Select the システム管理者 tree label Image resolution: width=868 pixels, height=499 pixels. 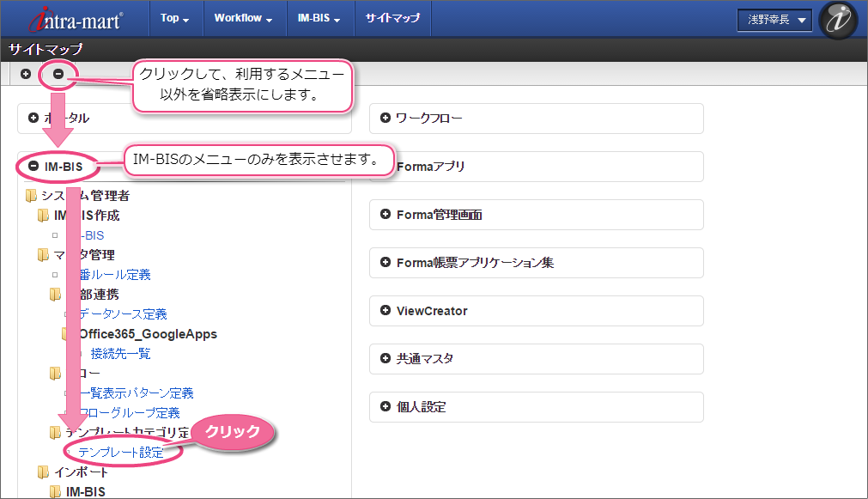[x=86, y=196]
